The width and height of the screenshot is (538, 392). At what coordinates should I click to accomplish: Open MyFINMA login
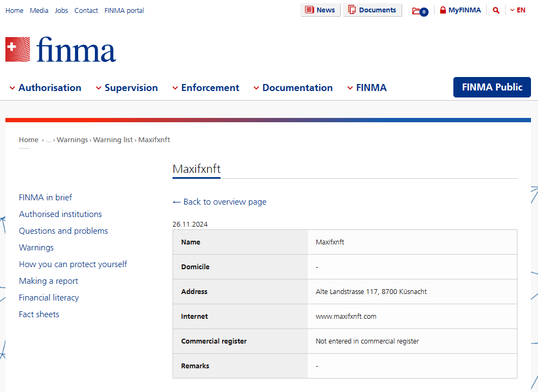460,10
